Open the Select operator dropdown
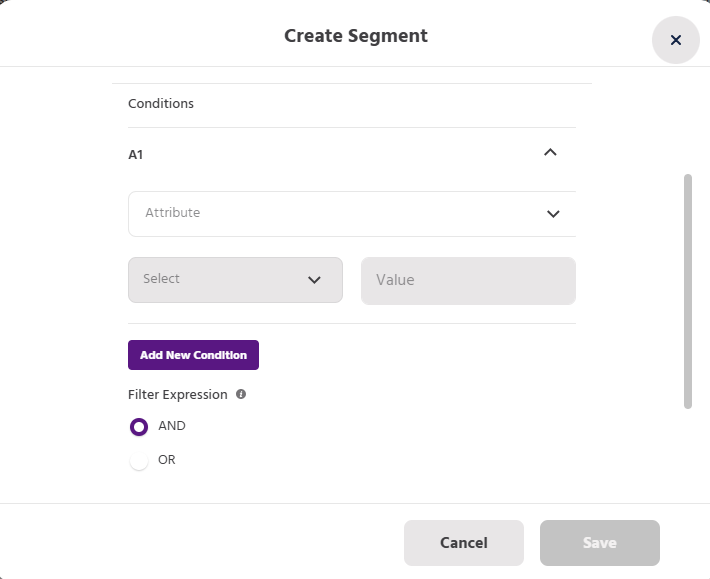710x579 pixels. 235,280
